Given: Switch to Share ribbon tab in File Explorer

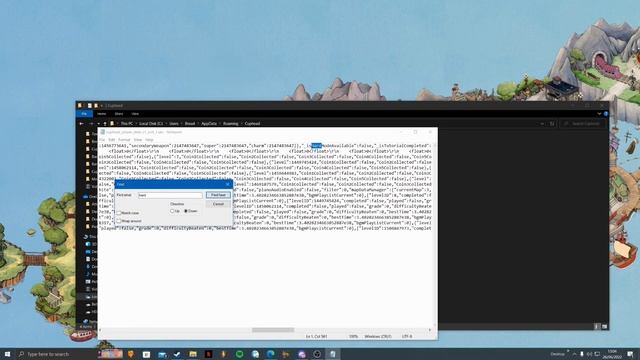Looking at the screenshot, I should 119,114.
